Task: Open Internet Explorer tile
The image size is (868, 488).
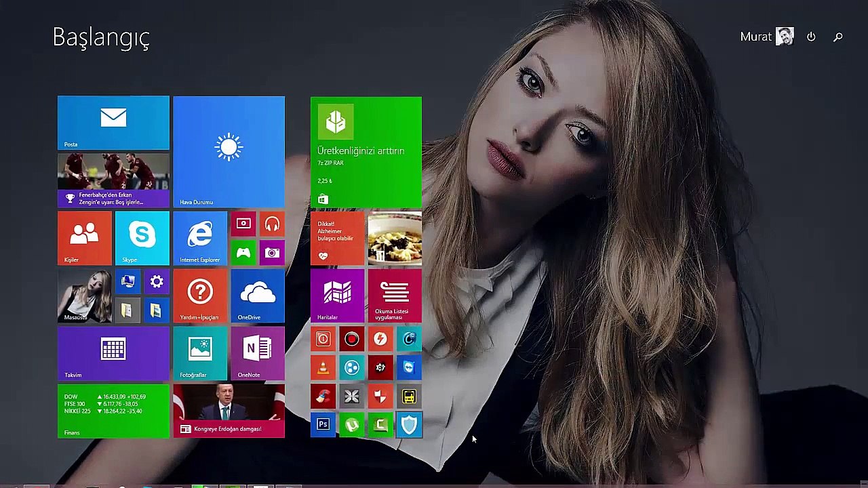Action: click(x=200, y=238)
